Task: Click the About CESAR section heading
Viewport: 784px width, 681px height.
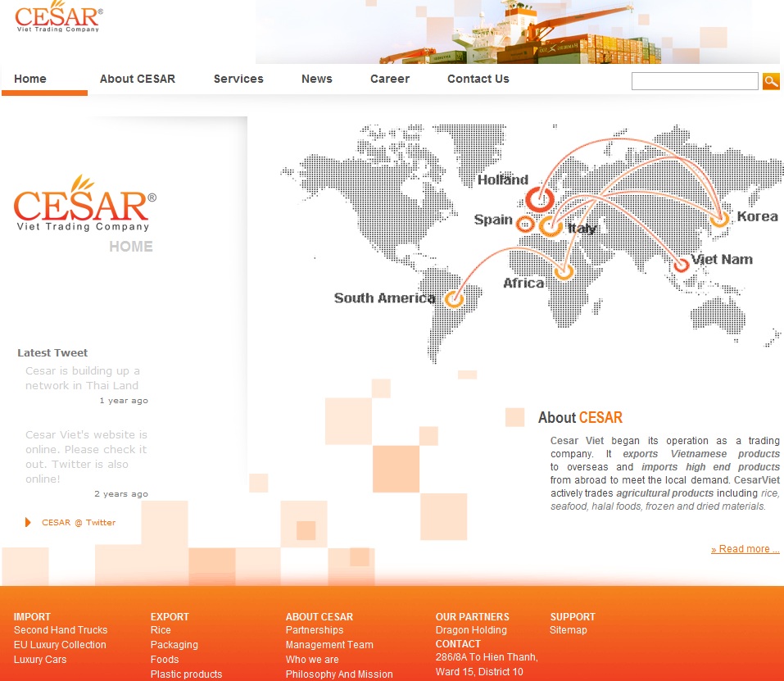Action: coord(580,417)
